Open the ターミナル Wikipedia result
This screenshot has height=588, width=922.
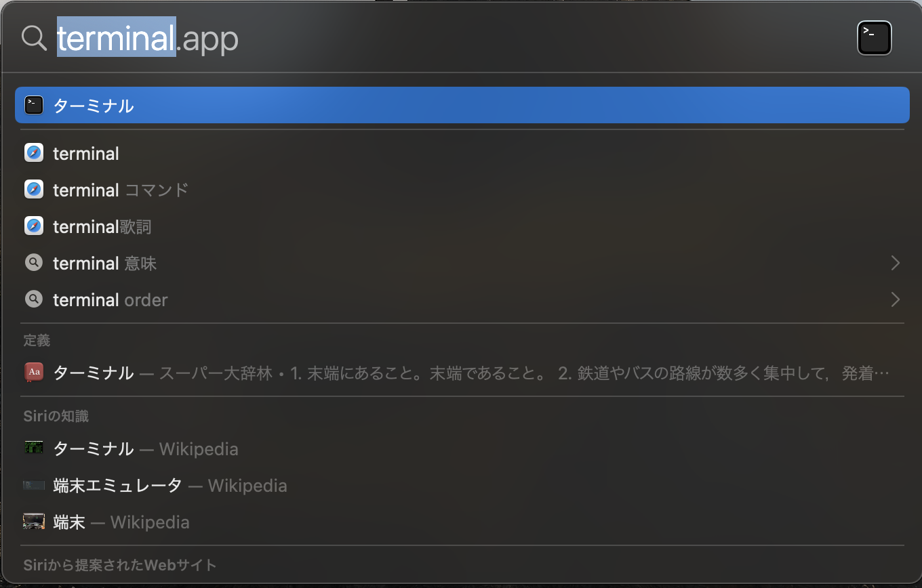coord(462,448)
